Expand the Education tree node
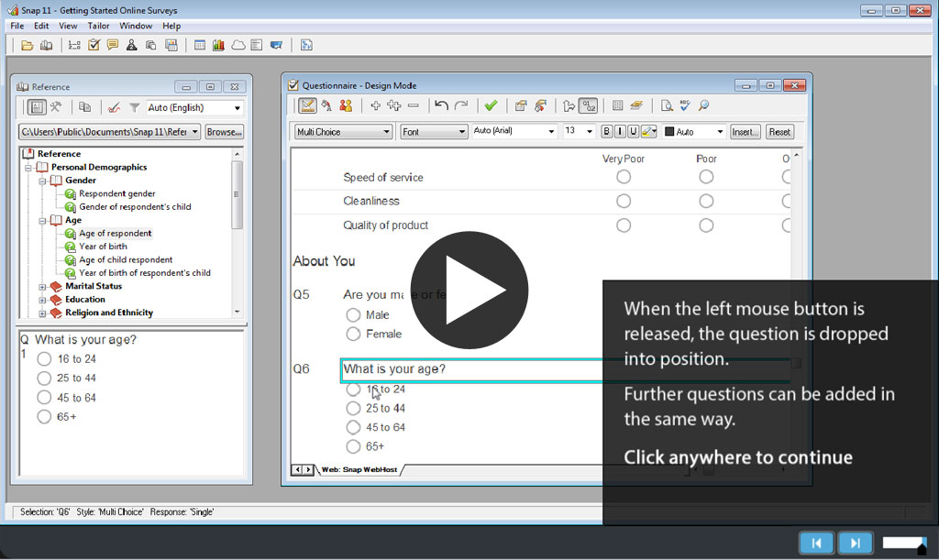Image resolution: width=939 pixels, height=560 pixels. (x=42, y=300)
